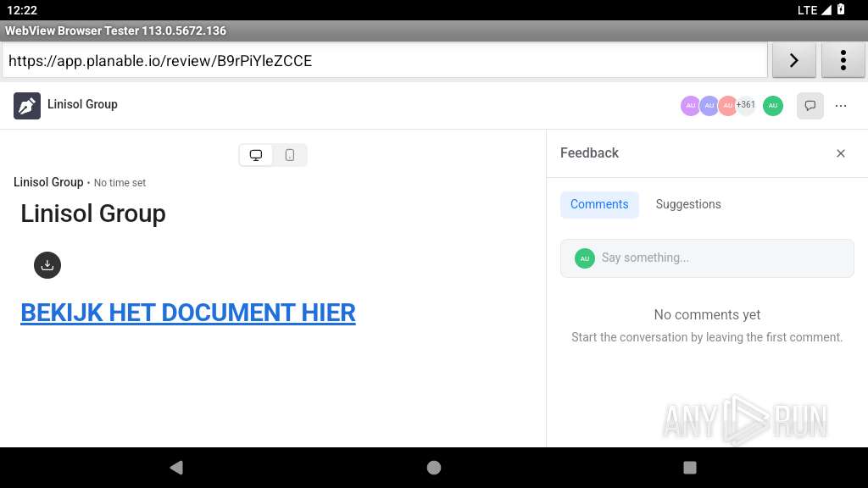Switch to desktop preview mode

[256, 155]
